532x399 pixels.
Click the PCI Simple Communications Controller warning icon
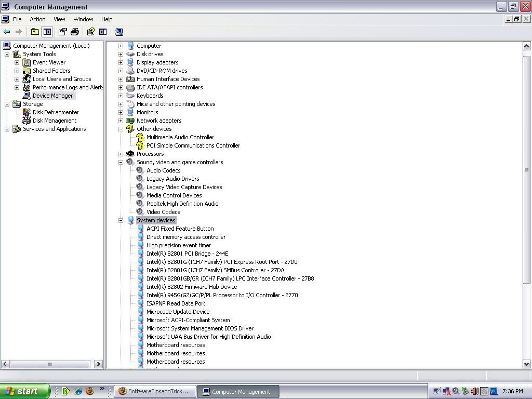point(140,145)
